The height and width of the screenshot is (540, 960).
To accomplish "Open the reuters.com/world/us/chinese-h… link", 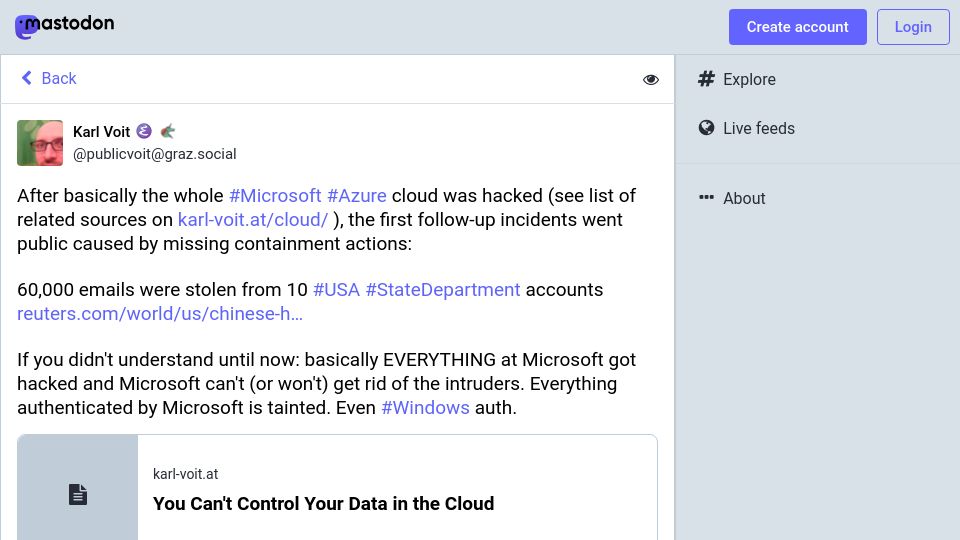I will pos(160,313).
